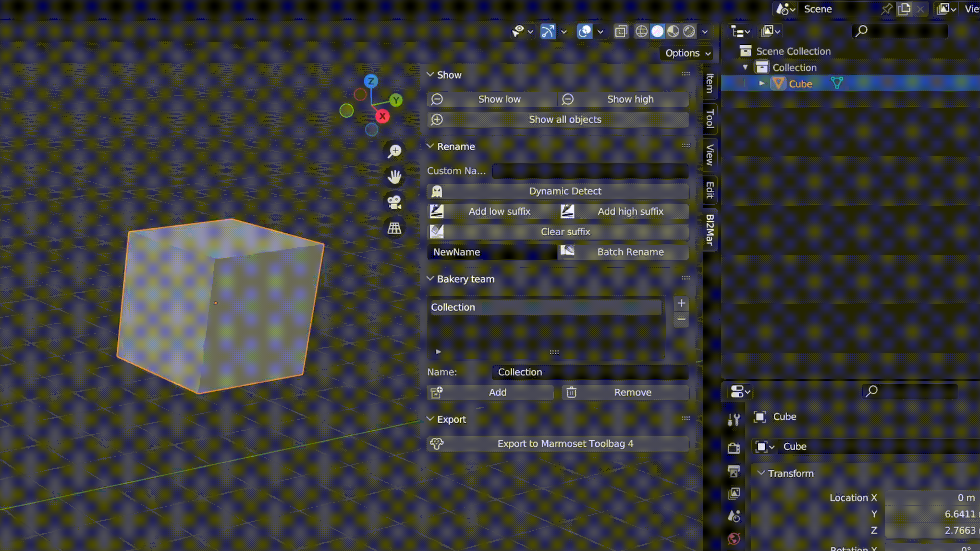980x551 pixels.
Task: Open the Output properties tab
Action: click(734, 471)
